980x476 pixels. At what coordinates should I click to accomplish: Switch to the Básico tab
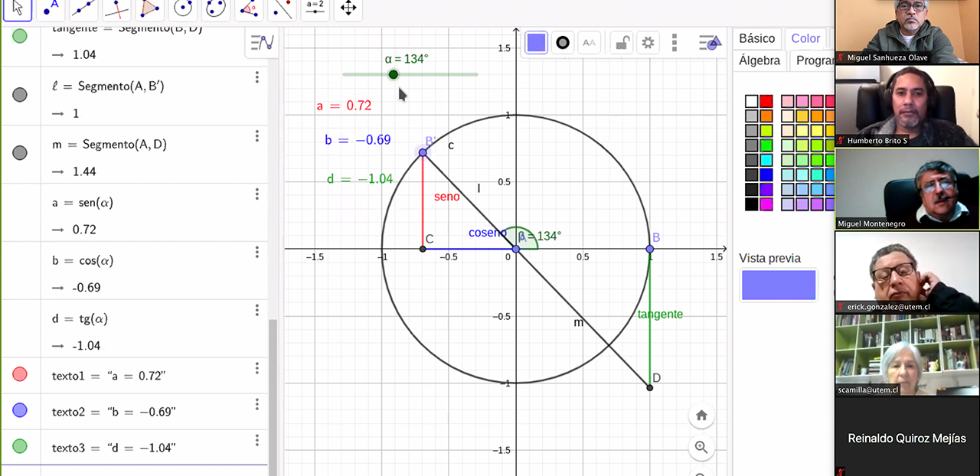point(756,38)
